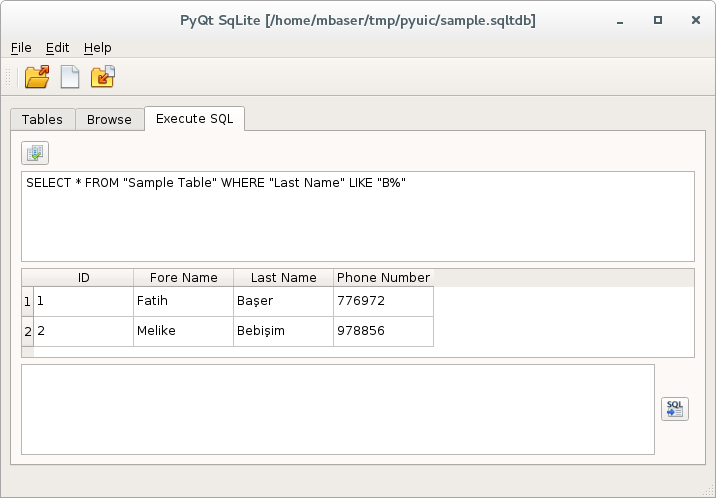This screenshot has height=498, width=716.
Task: Sort by the Fore Name column header
Action: click(x=184, y=278)
